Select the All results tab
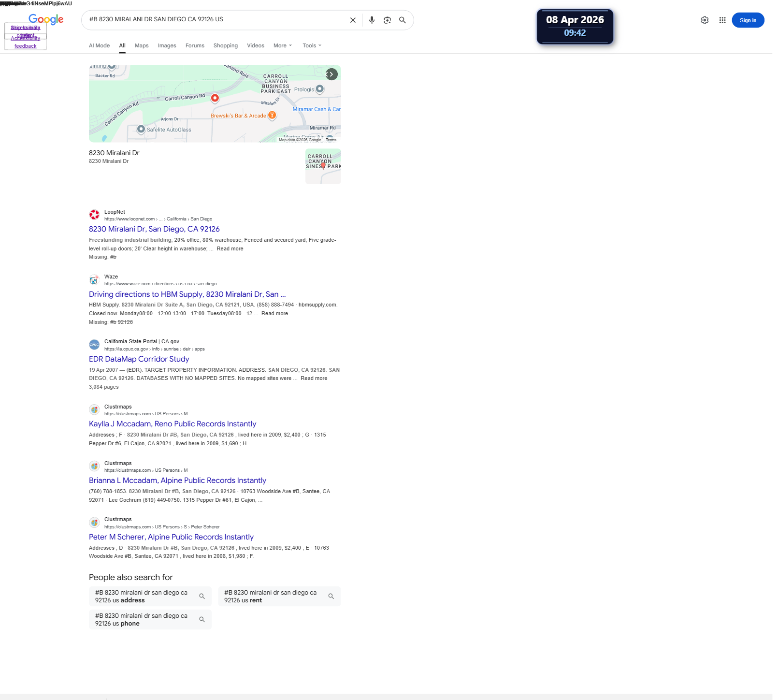 pyautogui.click(x=122, y=45)
